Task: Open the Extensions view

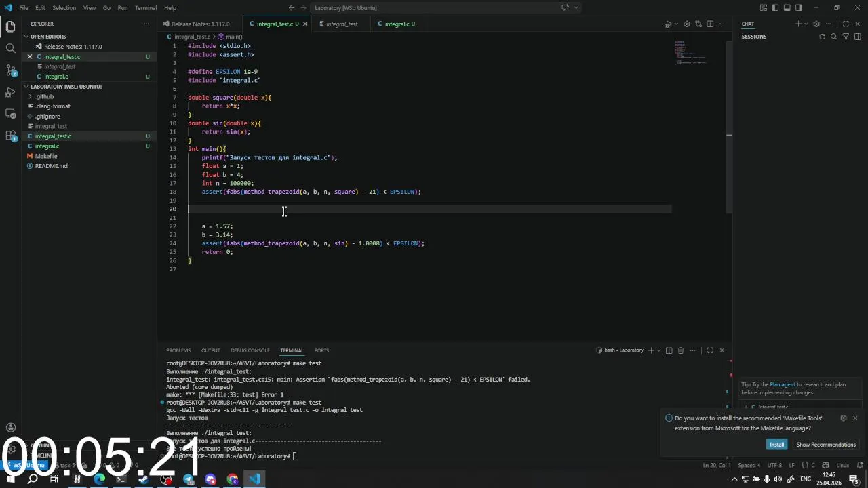Action: tap(10, 136)
